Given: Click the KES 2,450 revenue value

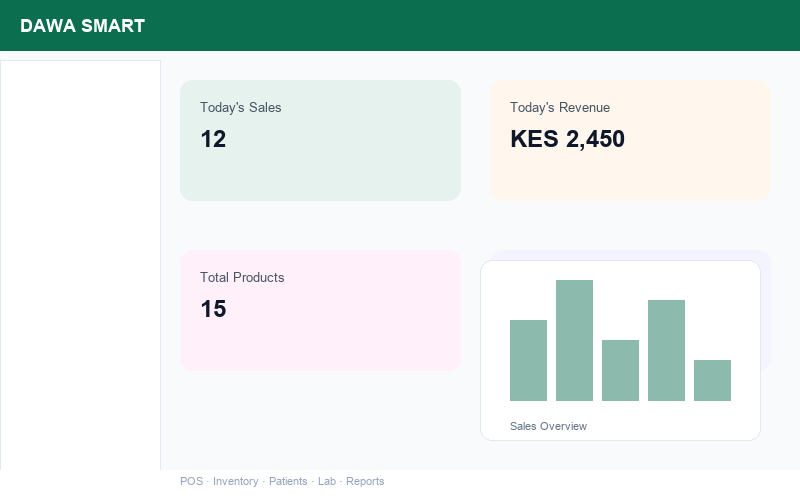Looking at the screenshot, I should tap(567, 139).
